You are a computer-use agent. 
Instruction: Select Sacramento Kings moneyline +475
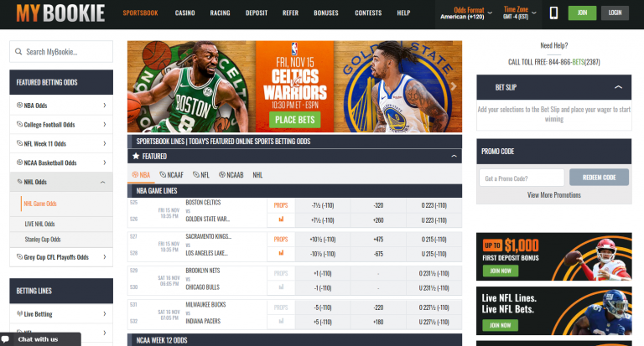click(378, 240)
